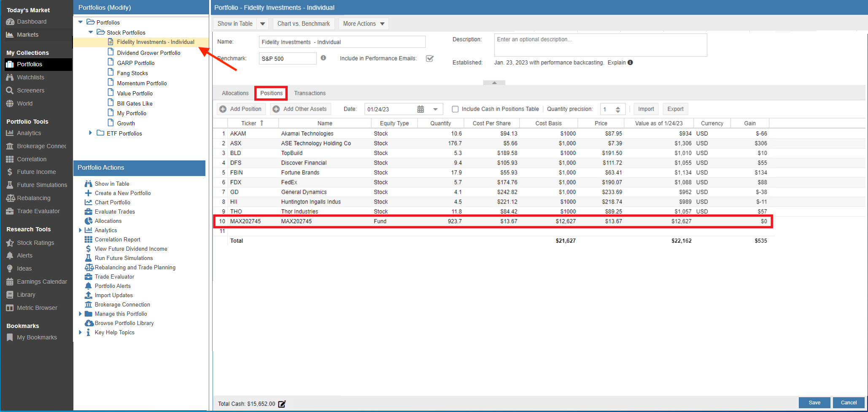868x412 pixels.
Task: Open Rebalancing scales icon in sidebar
Action: pos(10,198)
